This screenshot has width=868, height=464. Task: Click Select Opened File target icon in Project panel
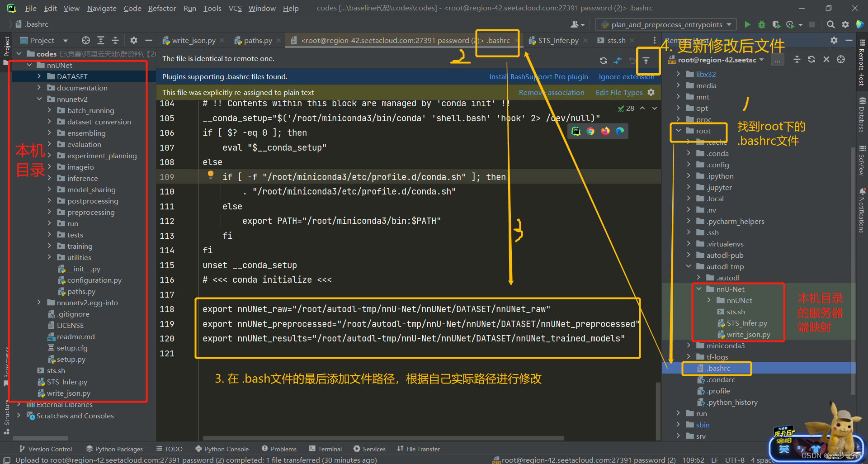[85, 41]
